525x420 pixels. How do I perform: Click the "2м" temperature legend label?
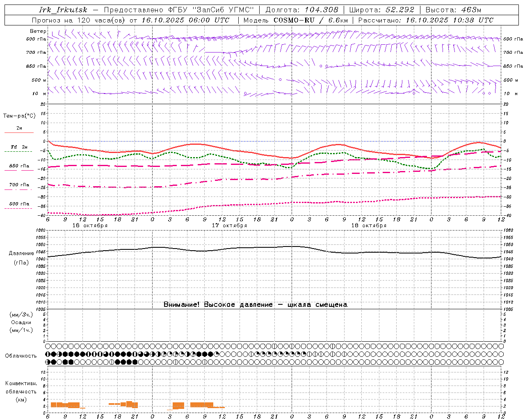[x=19, y=128]
